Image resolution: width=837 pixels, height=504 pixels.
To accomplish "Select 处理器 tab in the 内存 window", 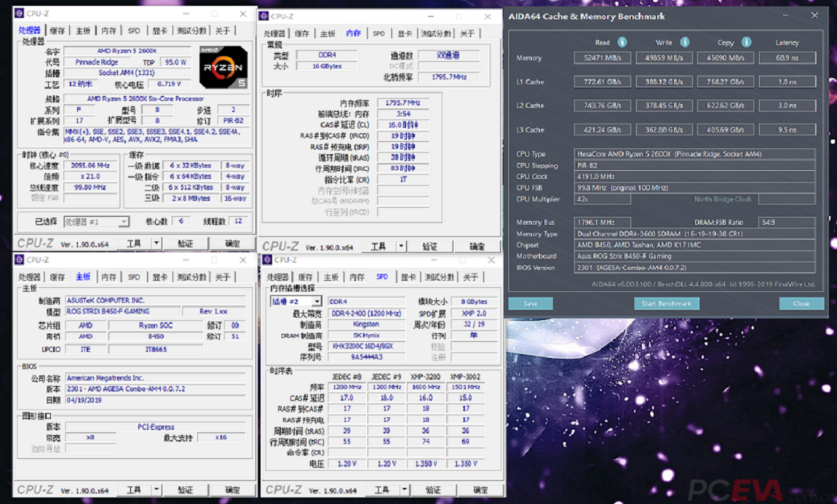I will point(274,33).
